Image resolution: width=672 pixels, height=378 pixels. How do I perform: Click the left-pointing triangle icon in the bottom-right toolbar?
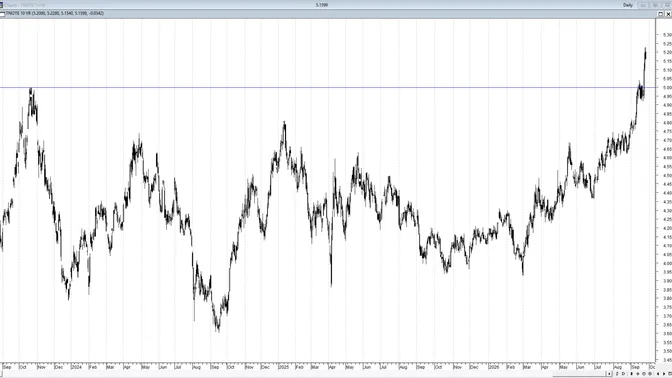658,374
